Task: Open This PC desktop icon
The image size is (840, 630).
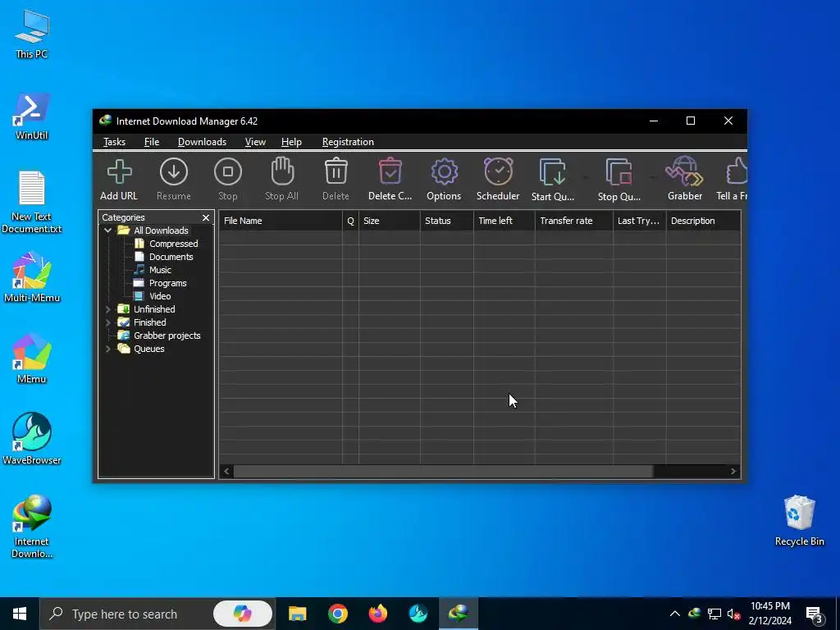Action: tap(32, 34)
